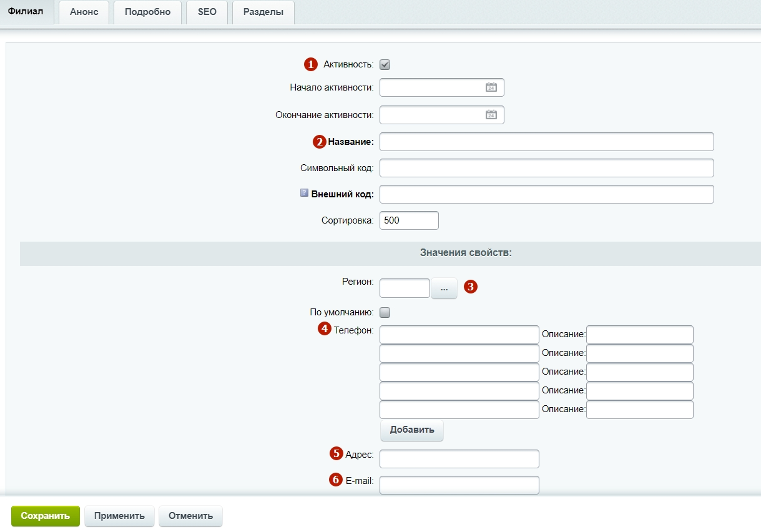Click the first Телефон input field
The width and height of the screenshot is (761, 532).
[459, 335]
